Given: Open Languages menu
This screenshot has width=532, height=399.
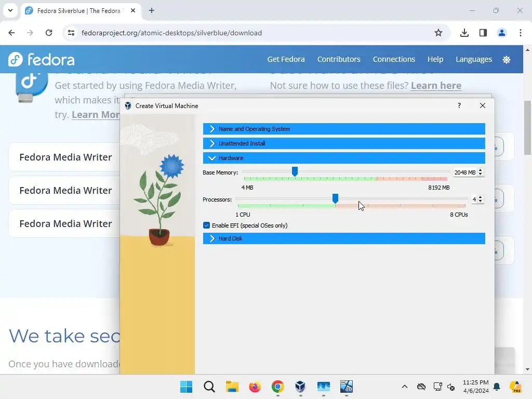Looking at the screenshot, I should pyautogui.click(x=474, y=59).
